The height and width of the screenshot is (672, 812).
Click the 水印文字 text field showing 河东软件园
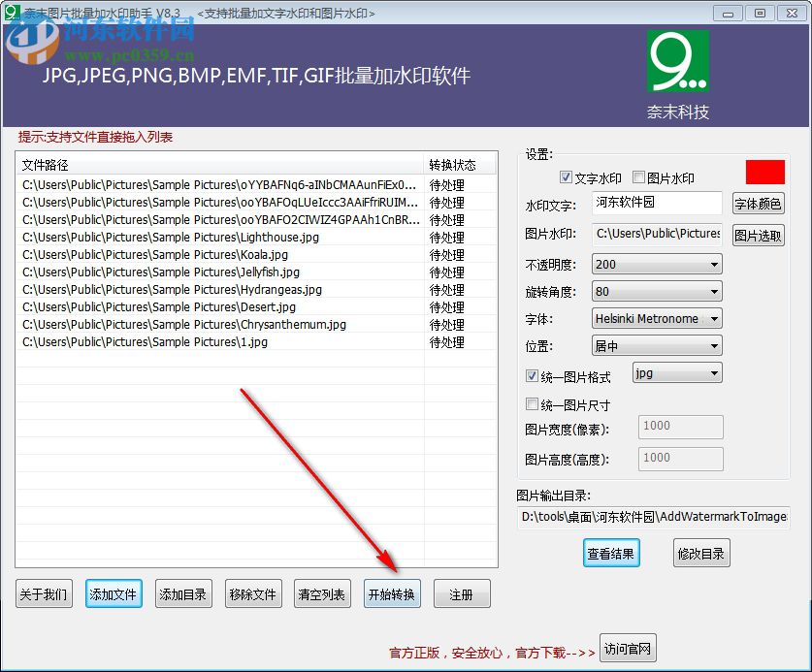point(657,204)
